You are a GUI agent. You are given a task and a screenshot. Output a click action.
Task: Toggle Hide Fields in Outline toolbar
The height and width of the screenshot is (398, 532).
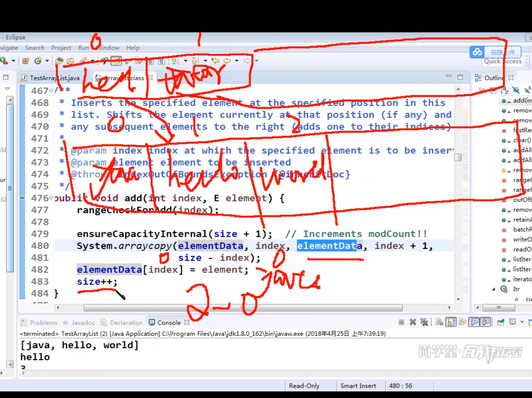click(516, 90)
